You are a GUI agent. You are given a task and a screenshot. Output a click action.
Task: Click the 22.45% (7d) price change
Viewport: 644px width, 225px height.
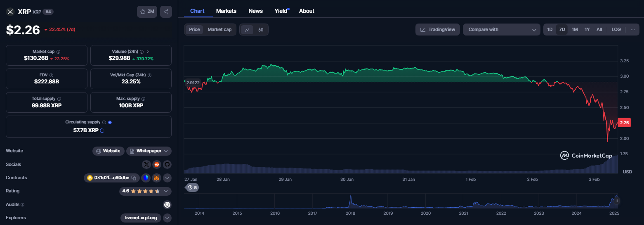click(x=59, y=29)
